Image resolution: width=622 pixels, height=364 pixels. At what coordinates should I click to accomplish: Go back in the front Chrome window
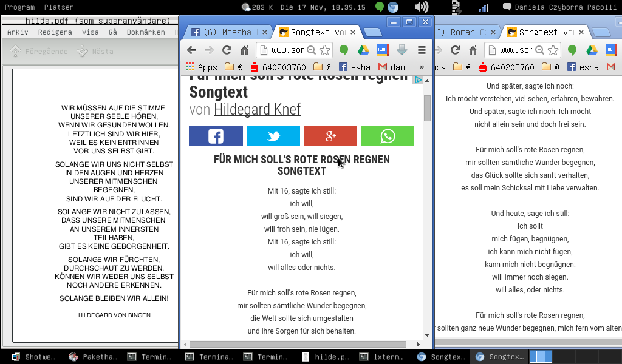coord(191,50)
